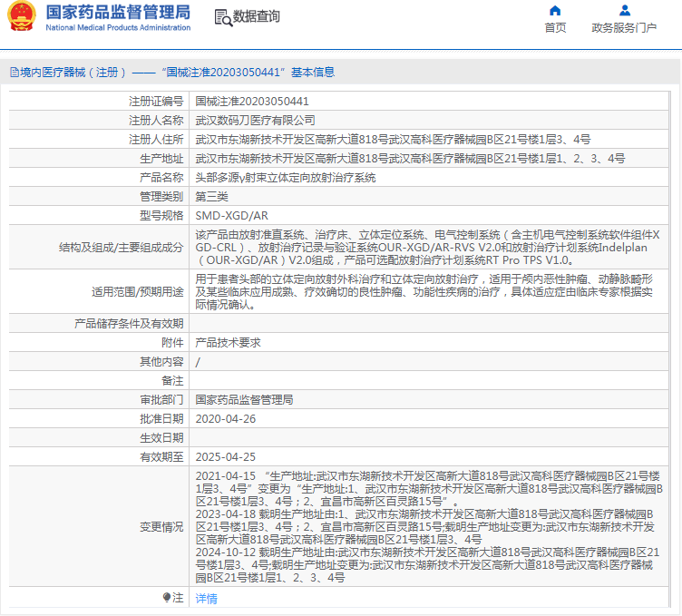
Task: Select the 生产地址 address value
Action: point(410,159)
